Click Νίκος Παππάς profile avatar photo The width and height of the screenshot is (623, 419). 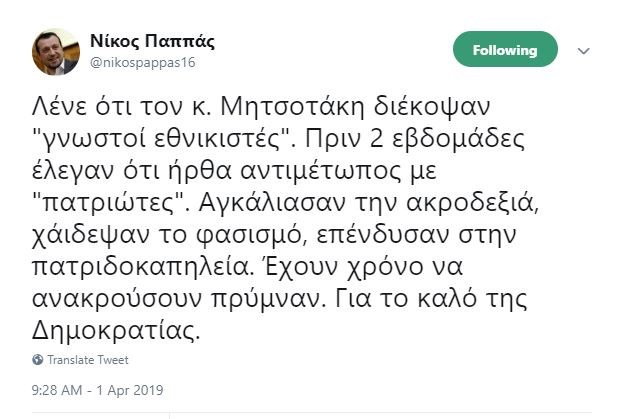click(56, 52)
